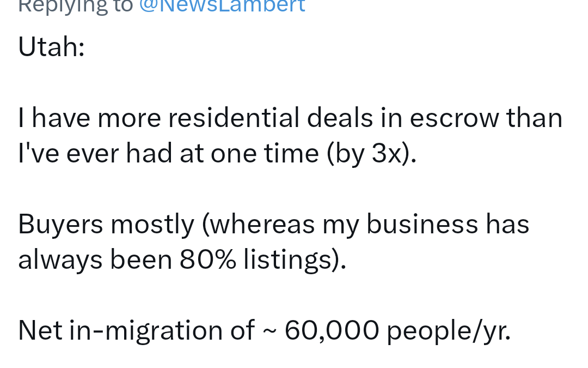The image size is (588, 368).
Task: Click the word 'business' in the tweet
Action: point(422,224)
